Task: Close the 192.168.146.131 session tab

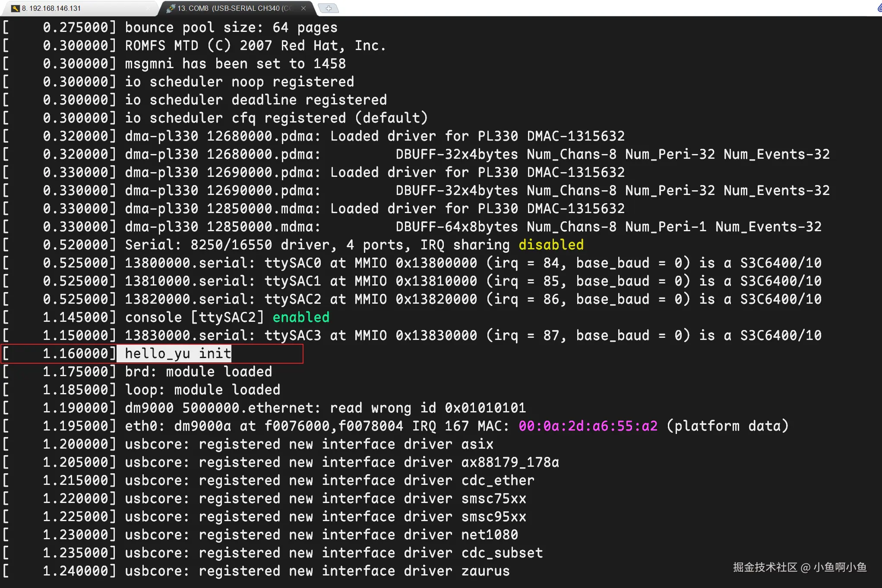Action: (149, 8)
